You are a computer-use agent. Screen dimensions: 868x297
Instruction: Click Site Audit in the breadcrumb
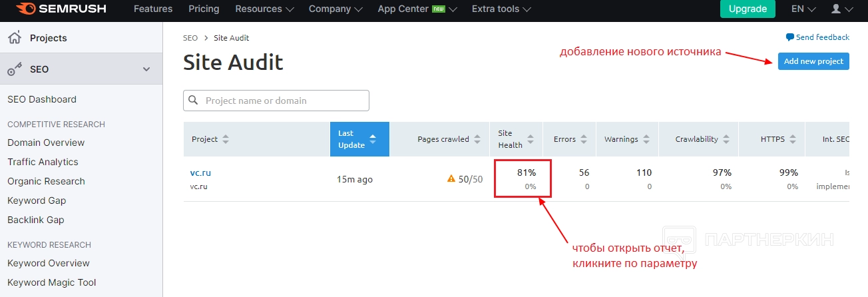coord(232,38)
